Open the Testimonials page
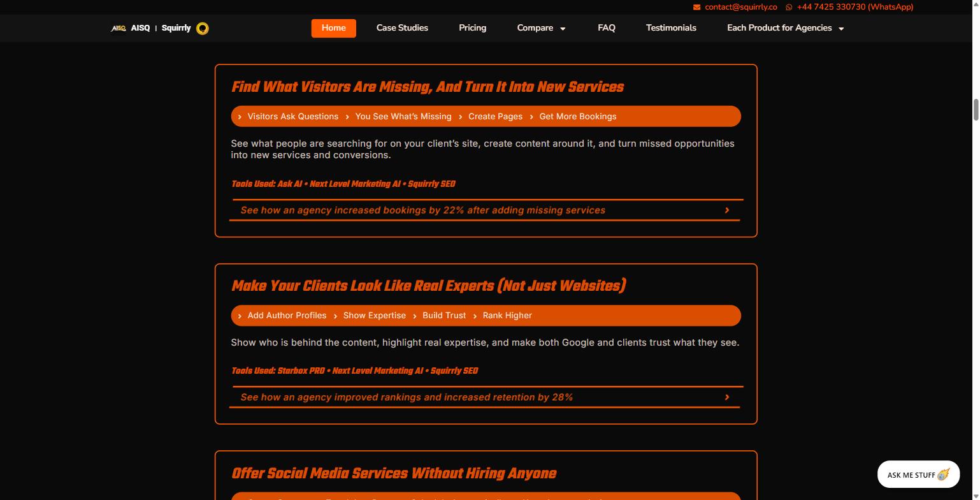 click(671, 28)
